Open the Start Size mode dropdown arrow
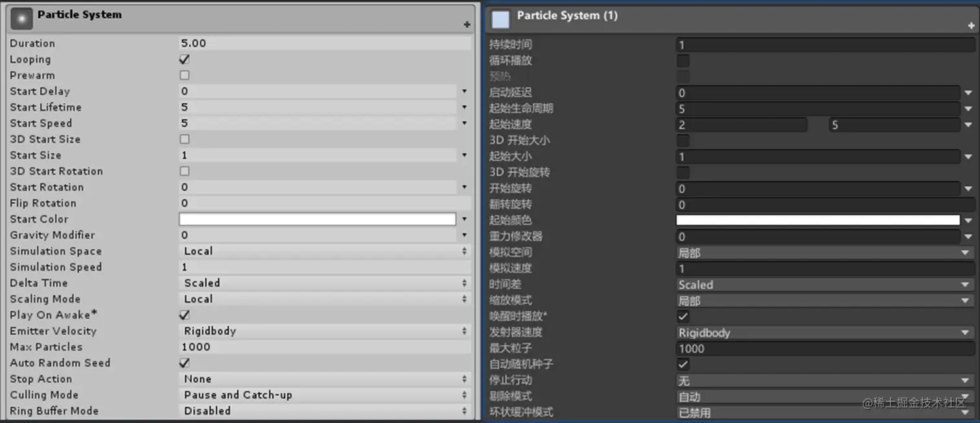The width and height of the screenshot is (980, 423). coord(465,156)
